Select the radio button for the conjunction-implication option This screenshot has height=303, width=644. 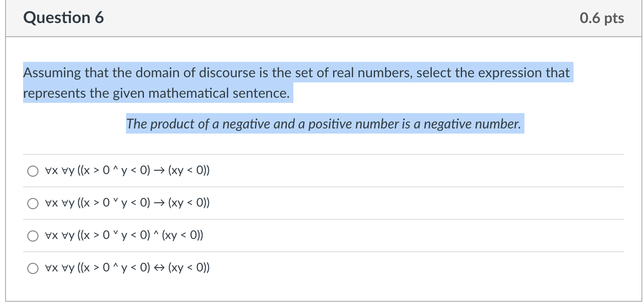click(32, 171)
